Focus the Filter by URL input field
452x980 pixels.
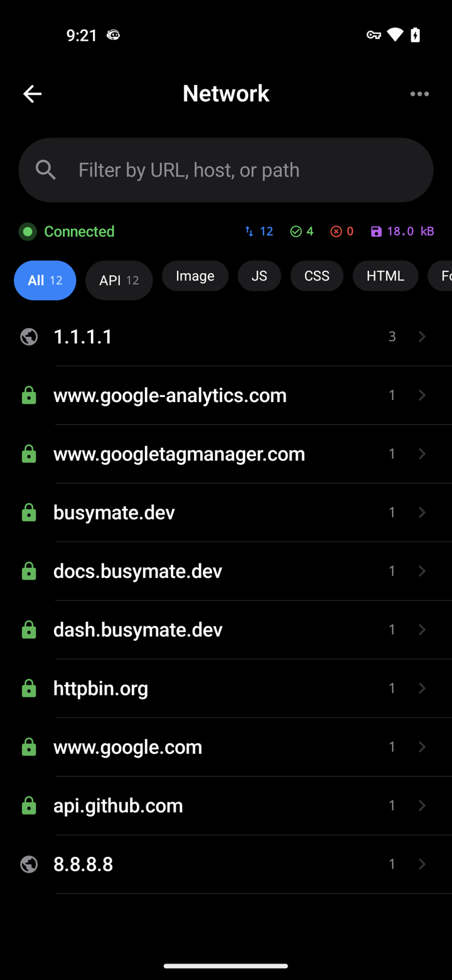click(226, 170)
